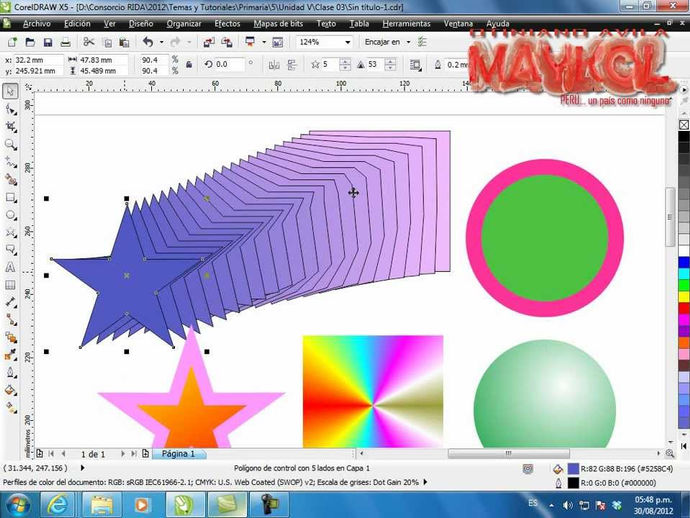
Task: Open the Herramientas menu
Action: tap(406, 24)
